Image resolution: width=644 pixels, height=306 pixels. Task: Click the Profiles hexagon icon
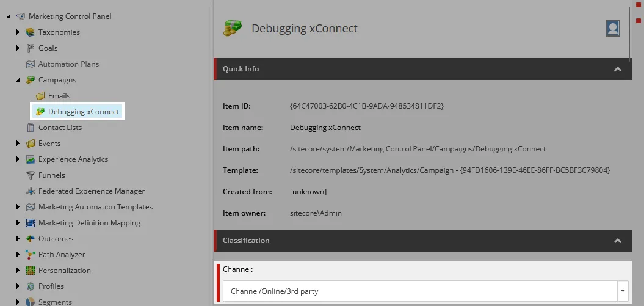(x=31, y=286)
